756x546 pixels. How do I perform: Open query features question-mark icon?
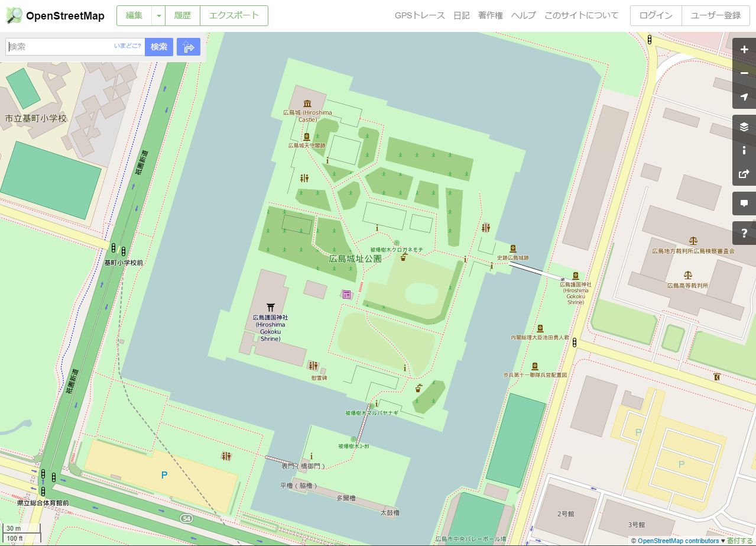744,233
